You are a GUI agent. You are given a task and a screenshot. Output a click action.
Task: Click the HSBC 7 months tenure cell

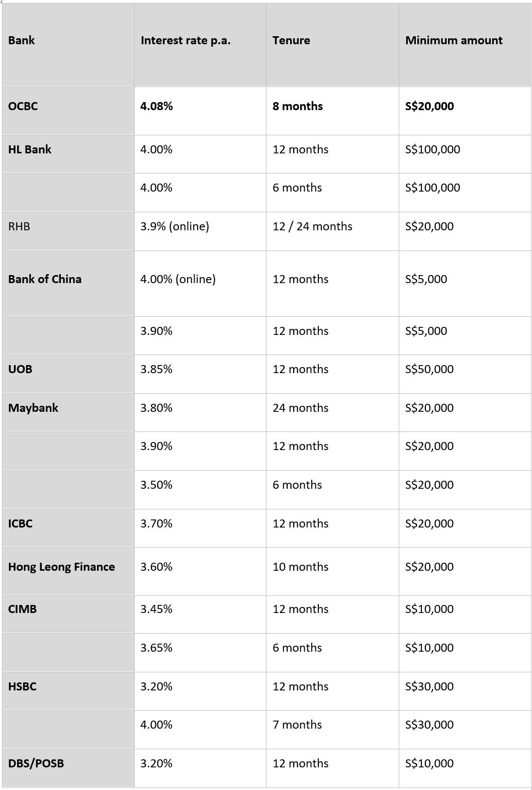point(332,729)
